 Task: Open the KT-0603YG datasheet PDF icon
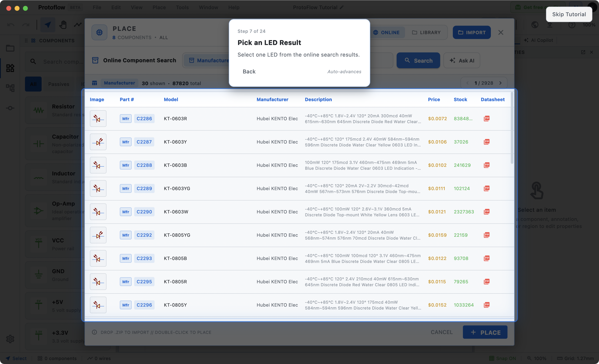(486, 188)
